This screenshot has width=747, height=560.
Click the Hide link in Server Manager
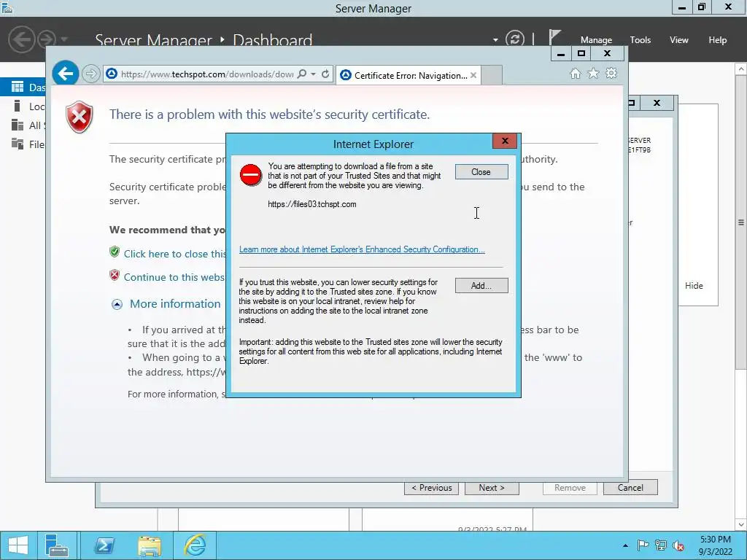pos(694,286)
